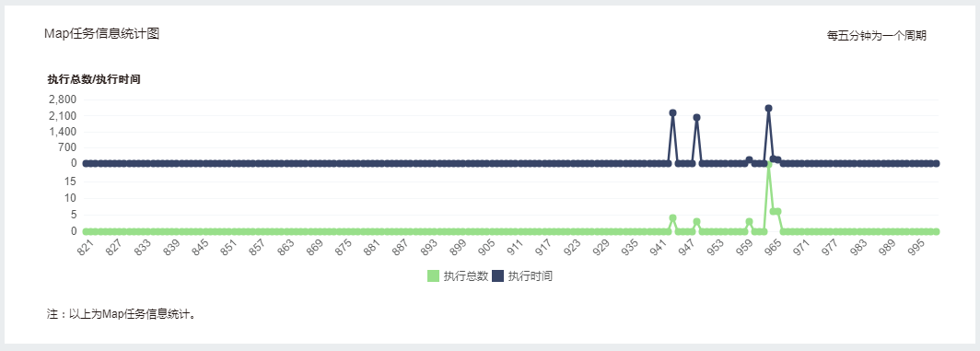
Task: Click the green 执行总数 legend swatch
Action: (433, 276)
